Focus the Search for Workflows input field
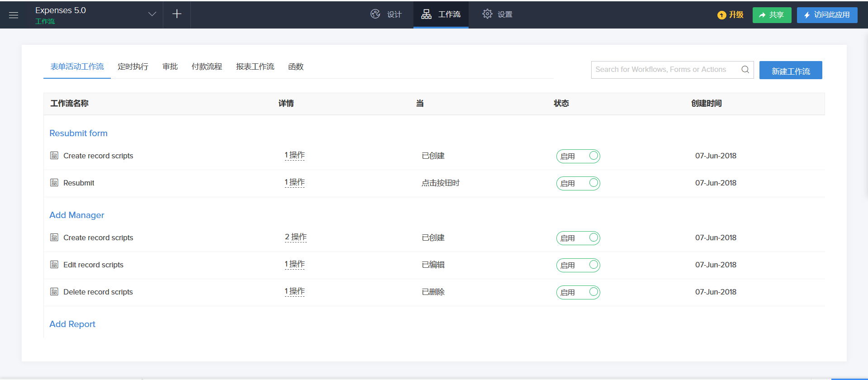 (x=663, y=70)
